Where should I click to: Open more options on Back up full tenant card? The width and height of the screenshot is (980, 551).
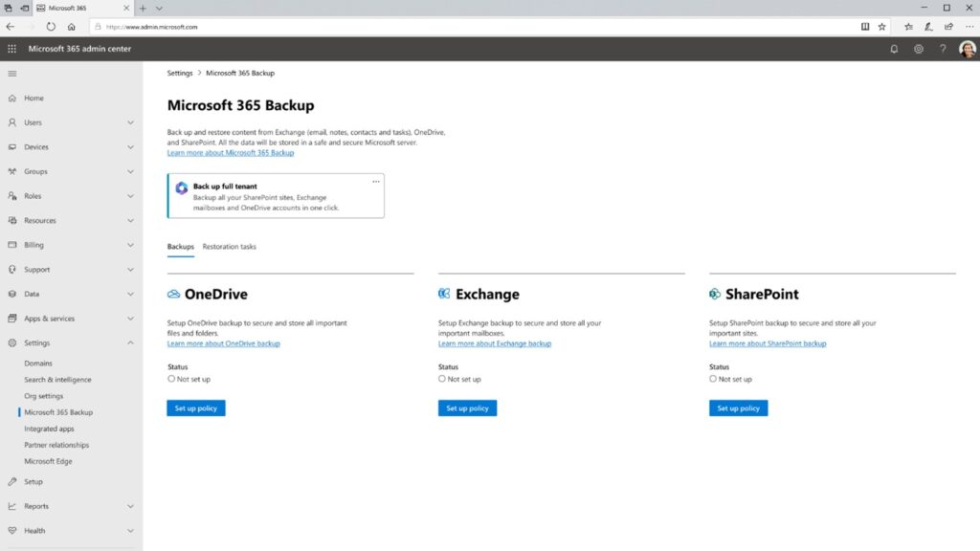(x=376, y=181)
